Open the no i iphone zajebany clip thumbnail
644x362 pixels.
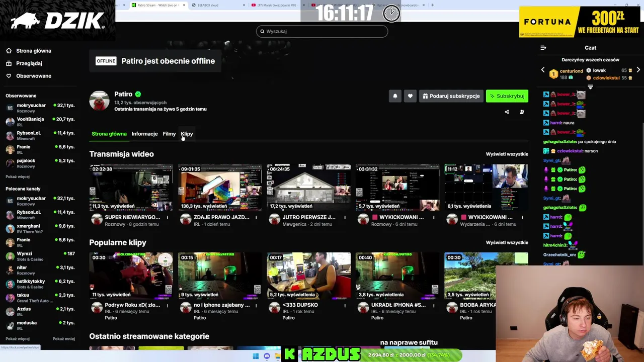(x=220, y=276)
